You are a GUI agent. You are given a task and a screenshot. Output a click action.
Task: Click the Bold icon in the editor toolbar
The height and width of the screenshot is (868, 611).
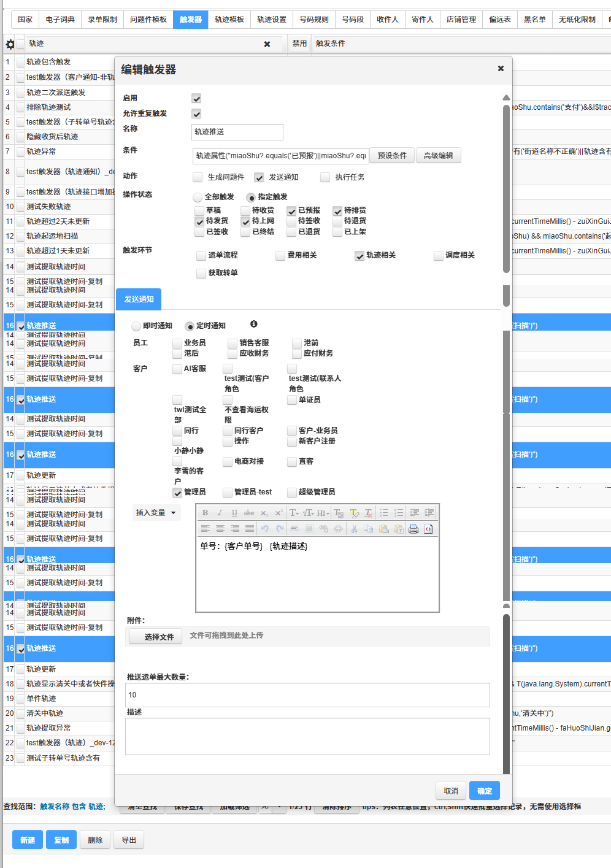point(205,513)
